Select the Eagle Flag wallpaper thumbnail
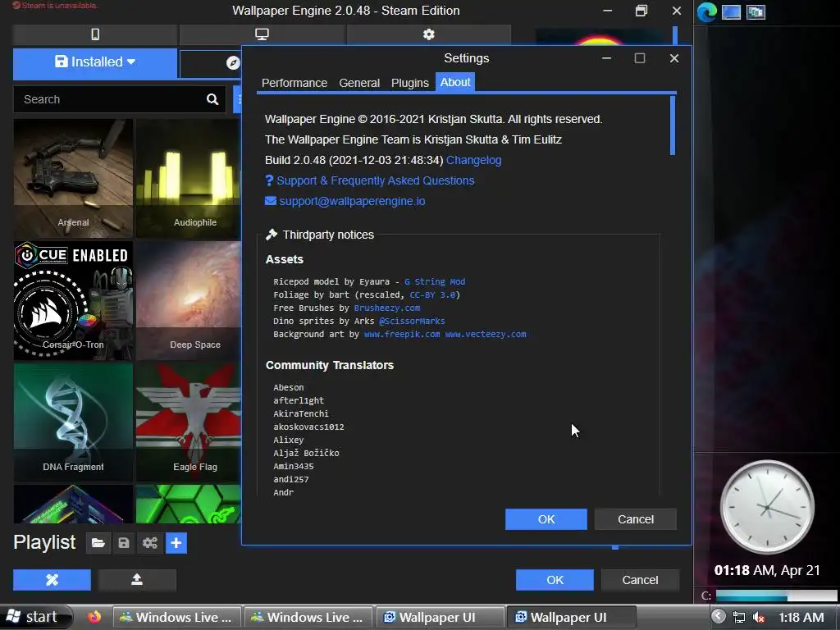Image resolution: width=840 pixels, height=630 pixels. tap(188, 422)
